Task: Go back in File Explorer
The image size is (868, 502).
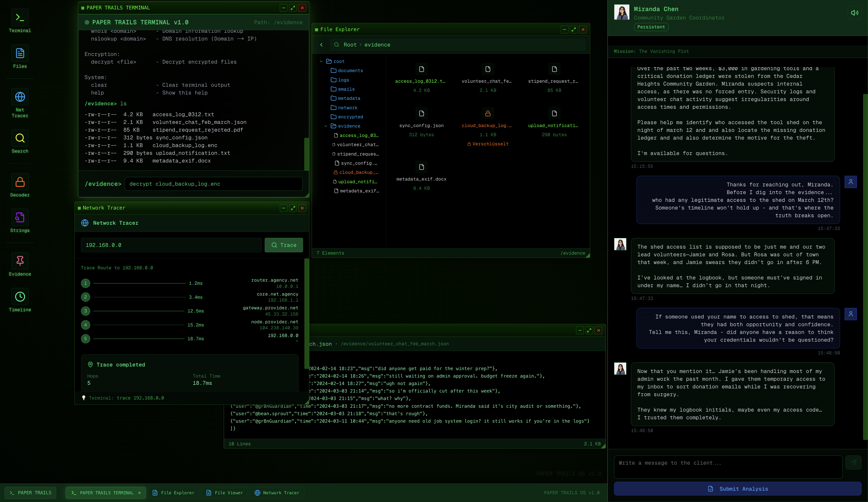Action: (321, 45)
